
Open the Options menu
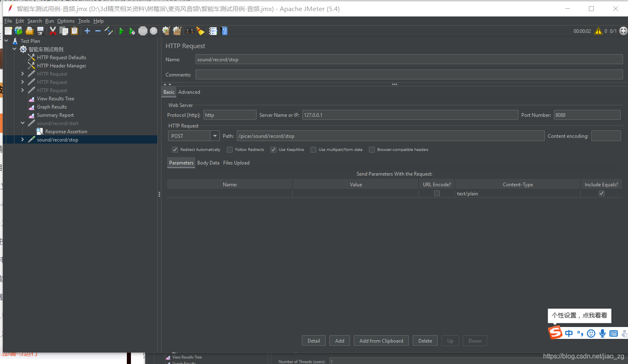pyautogui.click(x=66, y=21)
